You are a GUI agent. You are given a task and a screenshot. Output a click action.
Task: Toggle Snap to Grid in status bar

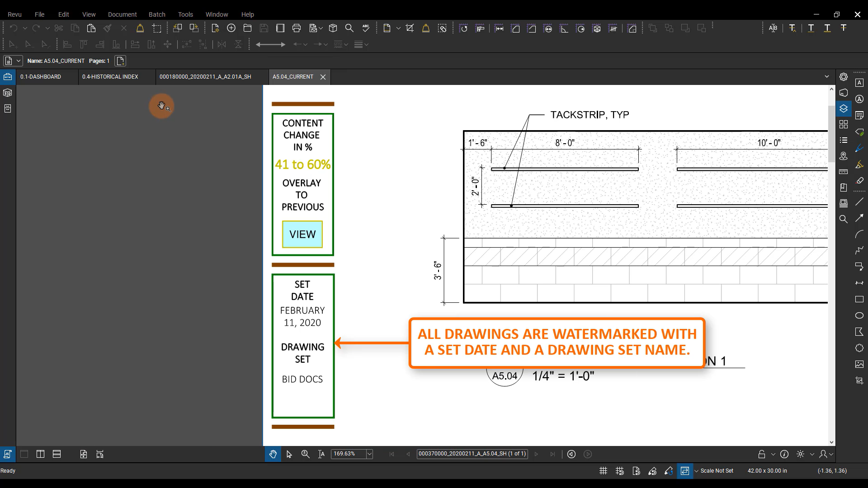pos(620,471)
